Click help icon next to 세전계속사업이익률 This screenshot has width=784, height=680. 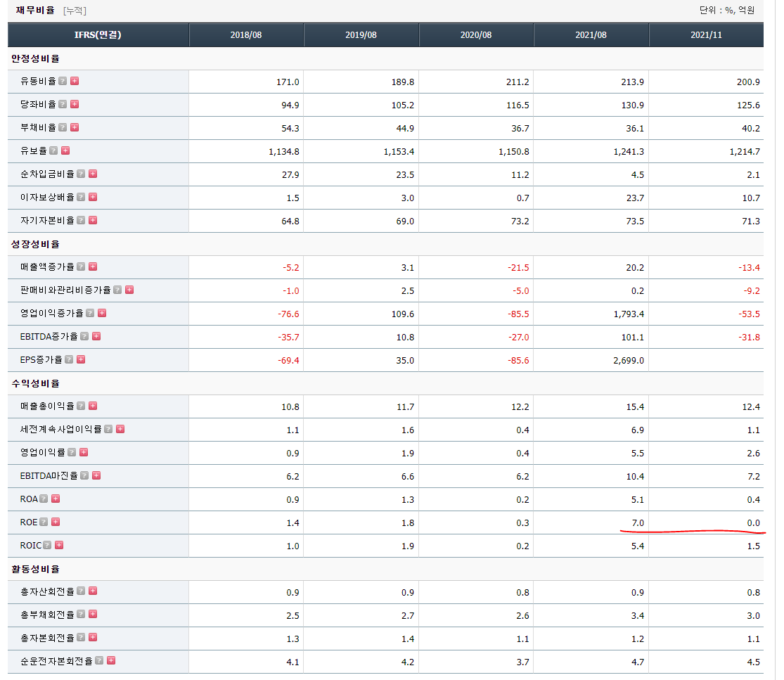point(108,429)
